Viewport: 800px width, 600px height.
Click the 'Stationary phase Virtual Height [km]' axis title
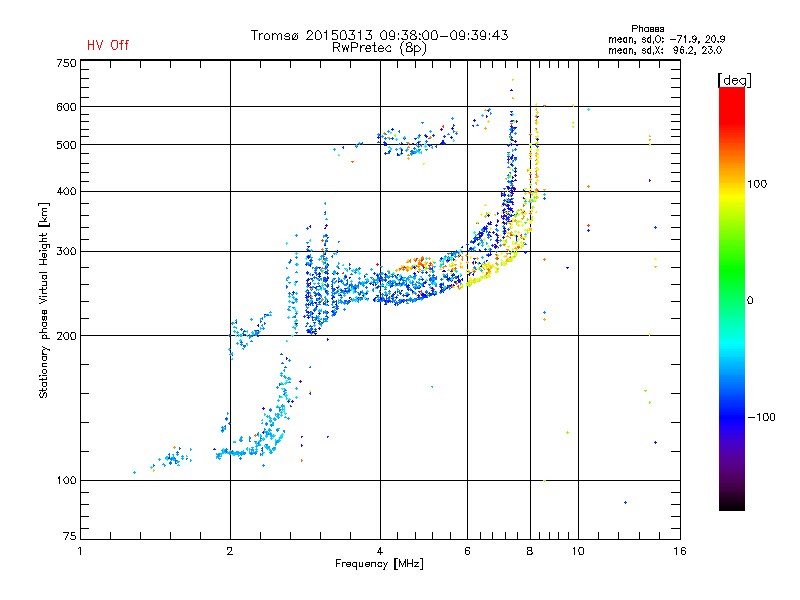(44, 300)
